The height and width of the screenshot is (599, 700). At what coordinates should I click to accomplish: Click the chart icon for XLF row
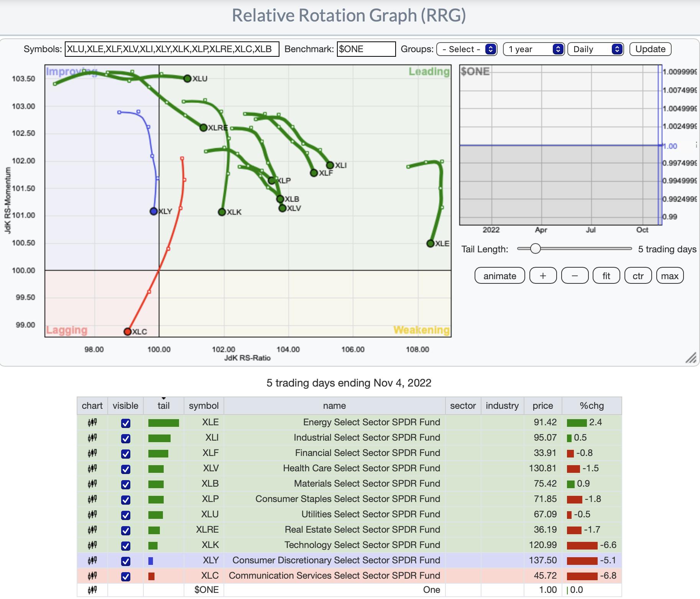click(92, 453)
